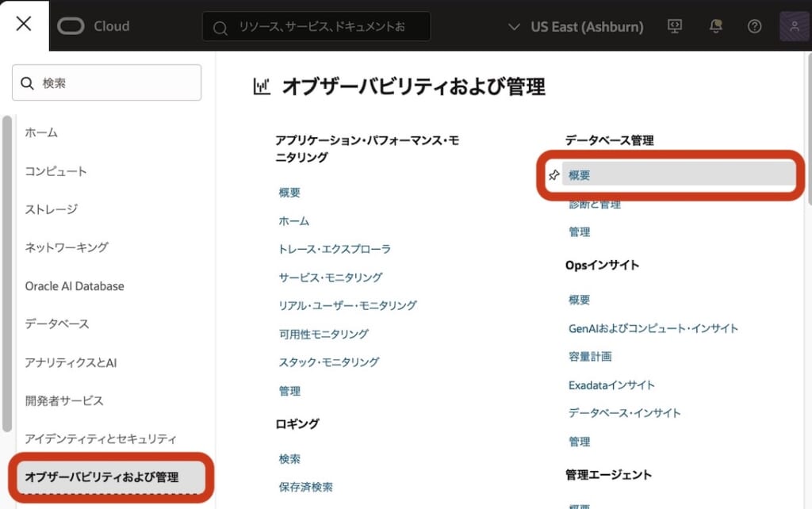Select ネットワーキング in the left menu
The height and width of the screenshot is (509, 812).
click(67, 247)
